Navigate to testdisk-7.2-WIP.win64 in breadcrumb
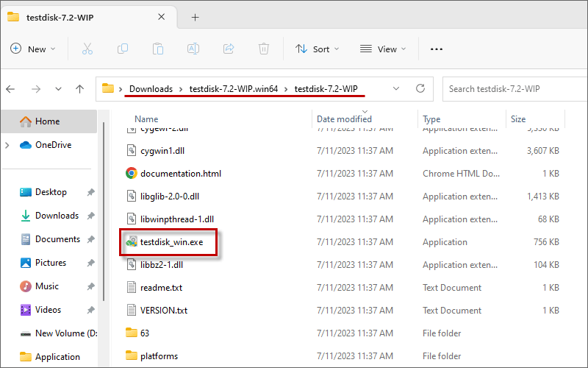Image resolution: width=588 pixels, height=368 pixels. tap(234, 89)
